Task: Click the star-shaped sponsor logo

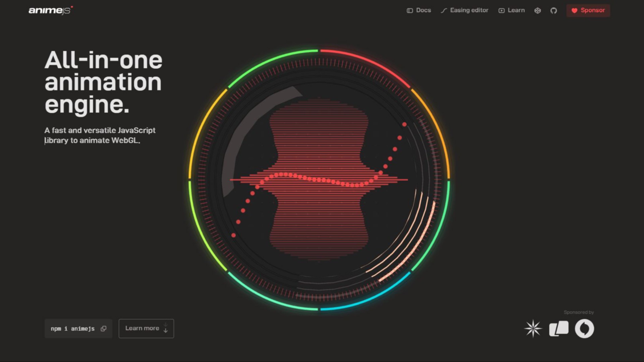Action: pyautogui.click(x=533, y=328)
